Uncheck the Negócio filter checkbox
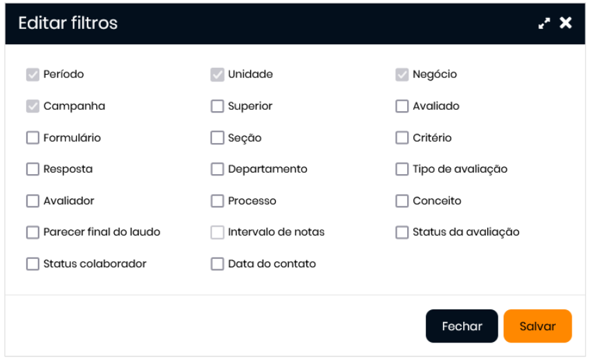Screen dimensions: 593x364 pyautogui.click(x=402, y=75)
